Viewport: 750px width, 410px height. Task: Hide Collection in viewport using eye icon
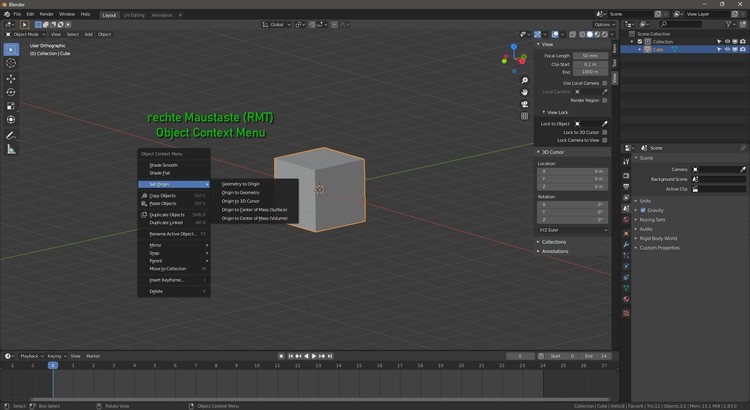(727, 42)
